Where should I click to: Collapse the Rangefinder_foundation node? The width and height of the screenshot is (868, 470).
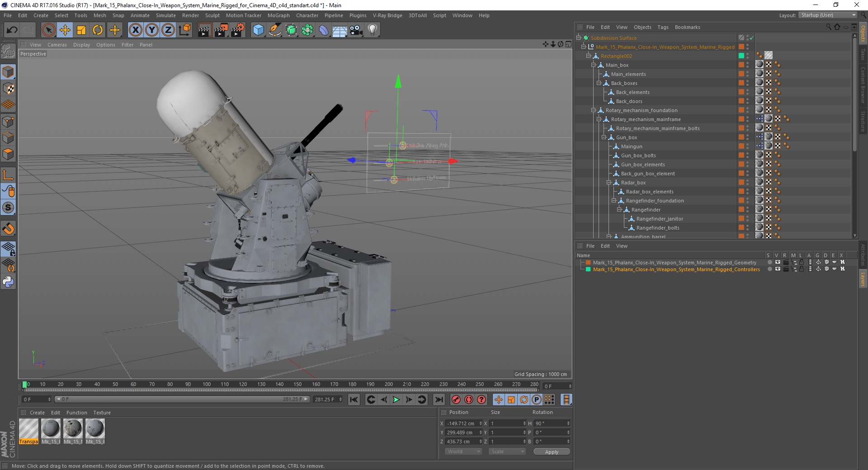tap(614, 201)
